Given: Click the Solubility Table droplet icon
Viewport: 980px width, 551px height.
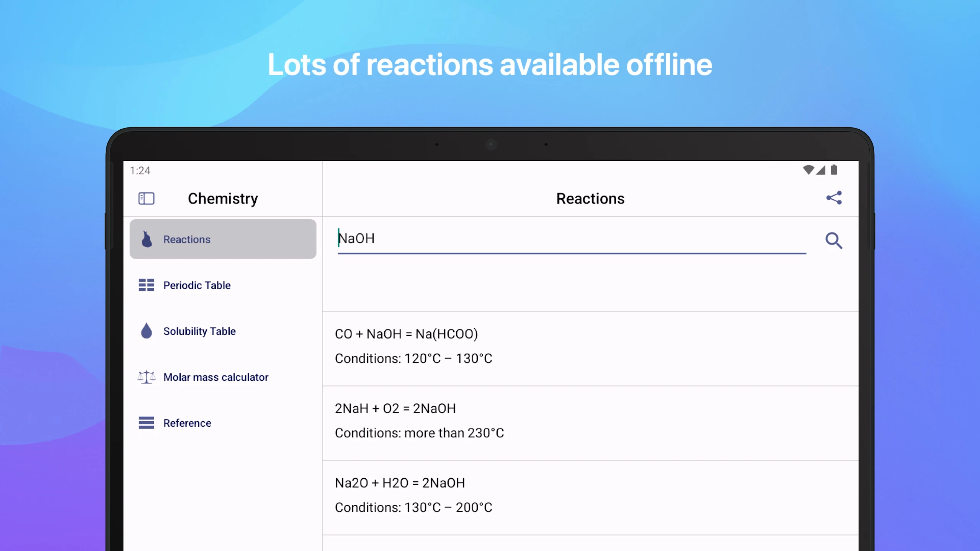Looking at the screenshot, I should (146, 331).
